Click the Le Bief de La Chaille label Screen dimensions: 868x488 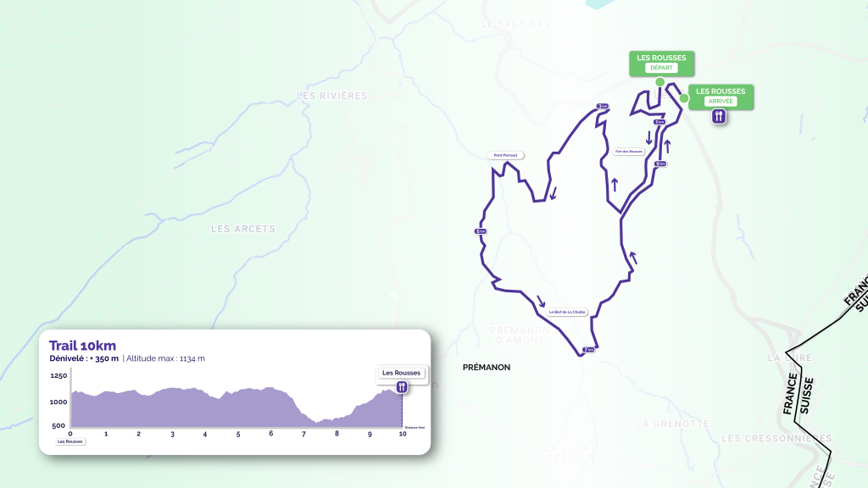566,312
